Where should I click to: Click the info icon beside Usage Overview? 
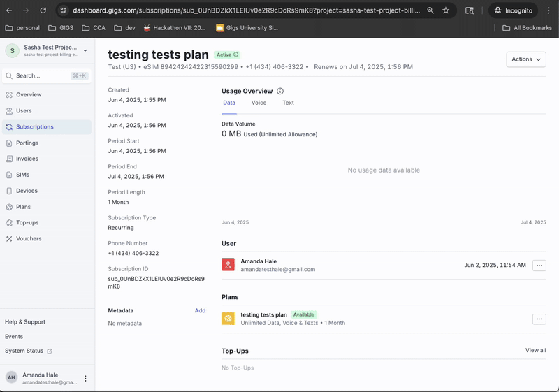[x=280, y=92]
